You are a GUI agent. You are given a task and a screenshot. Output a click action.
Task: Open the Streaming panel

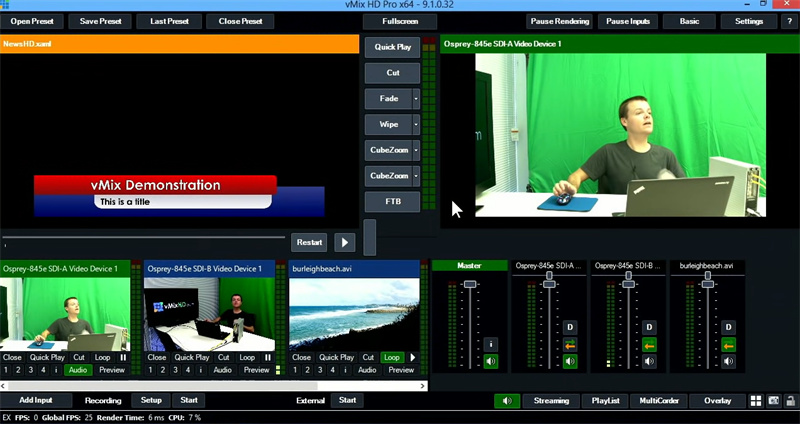(x=551, y=401)
